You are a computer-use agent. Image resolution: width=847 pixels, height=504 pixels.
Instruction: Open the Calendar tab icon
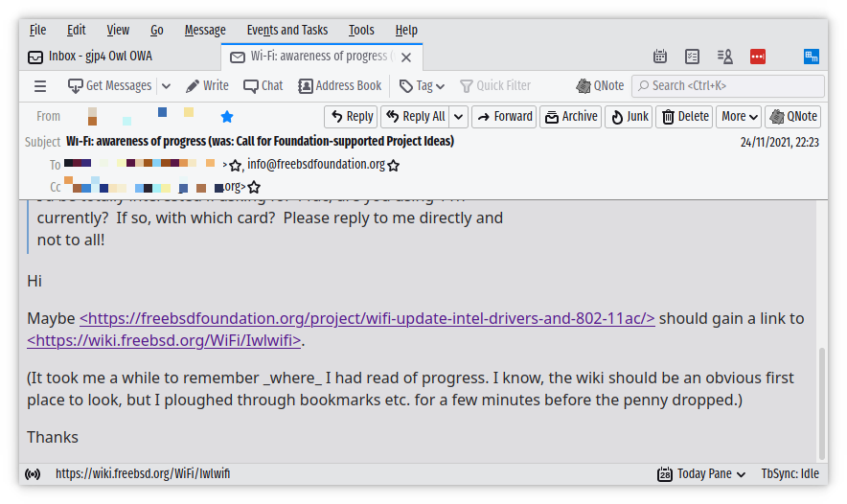tap(660, 57)
